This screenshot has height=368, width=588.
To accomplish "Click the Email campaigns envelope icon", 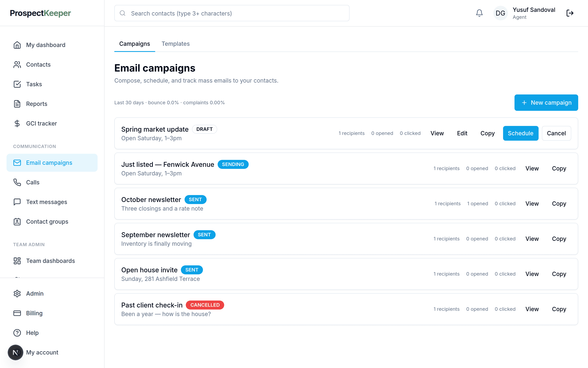I will click(x=17, y=163).
